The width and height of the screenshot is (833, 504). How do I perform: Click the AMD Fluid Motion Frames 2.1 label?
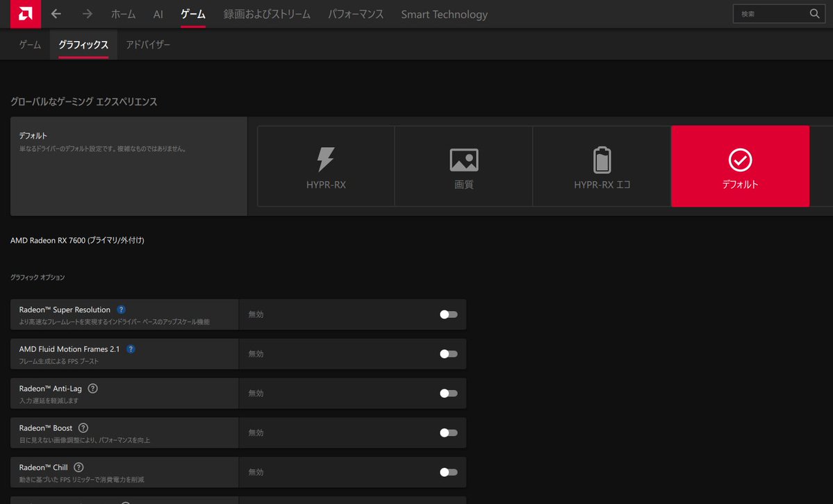coord(69,349)
